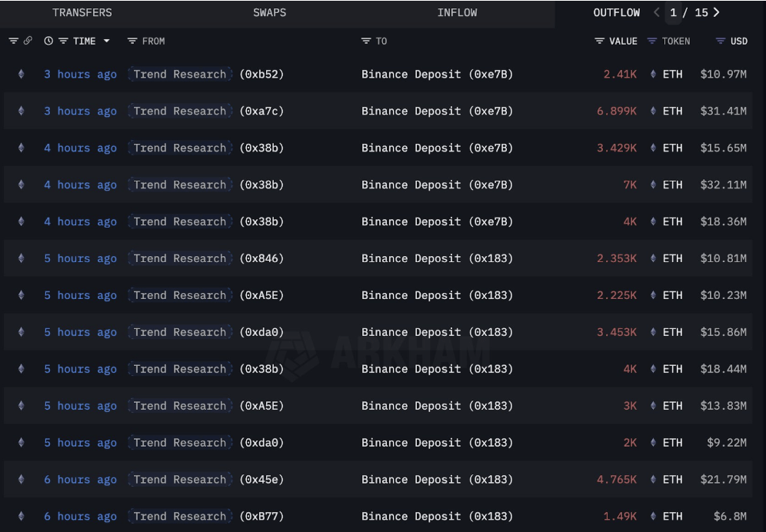The image size is (766, 532).
Task: Click page number field showing 1
Action: tap(674, 13)
